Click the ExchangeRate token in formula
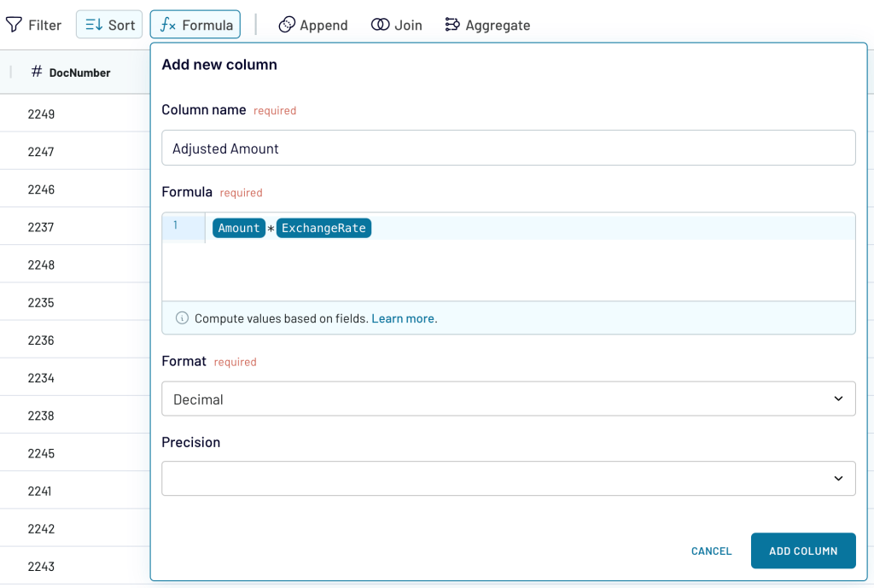Image resolution: width=874 pixels, height=588 pixels. (323, 228)
